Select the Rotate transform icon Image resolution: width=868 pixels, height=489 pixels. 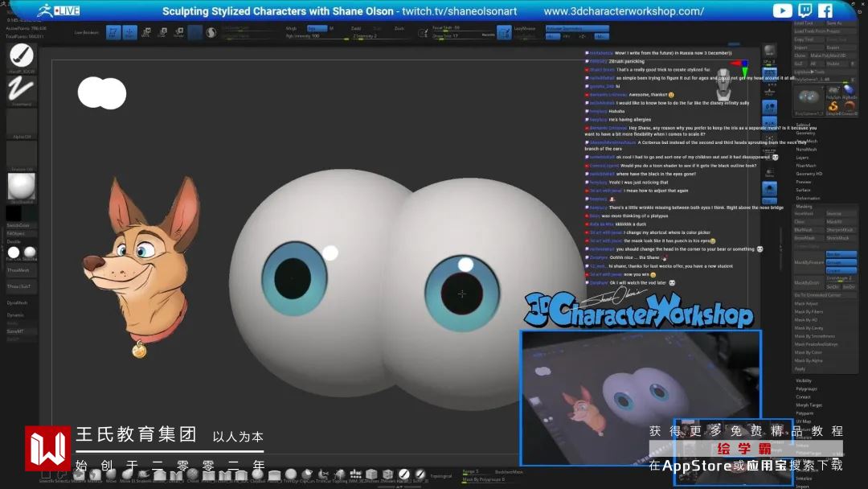coord(178,33)
